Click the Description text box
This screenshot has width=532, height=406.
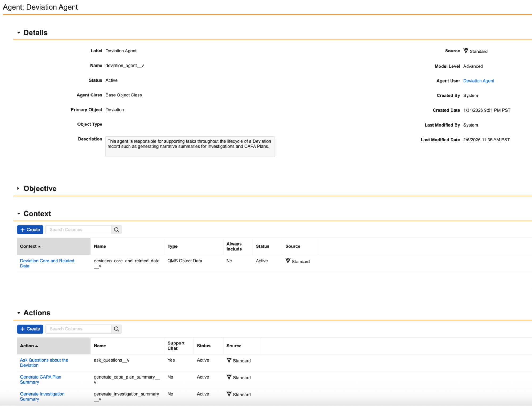190,147
